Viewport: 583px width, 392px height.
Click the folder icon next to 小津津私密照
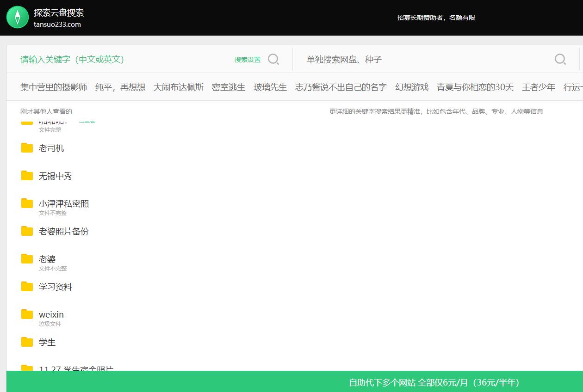point(27,203)
